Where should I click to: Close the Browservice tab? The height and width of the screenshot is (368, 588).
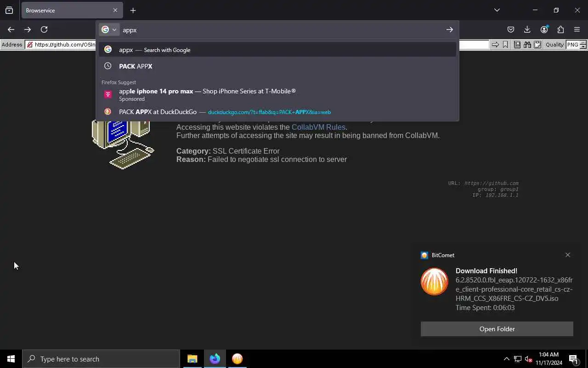click(115, 10)
